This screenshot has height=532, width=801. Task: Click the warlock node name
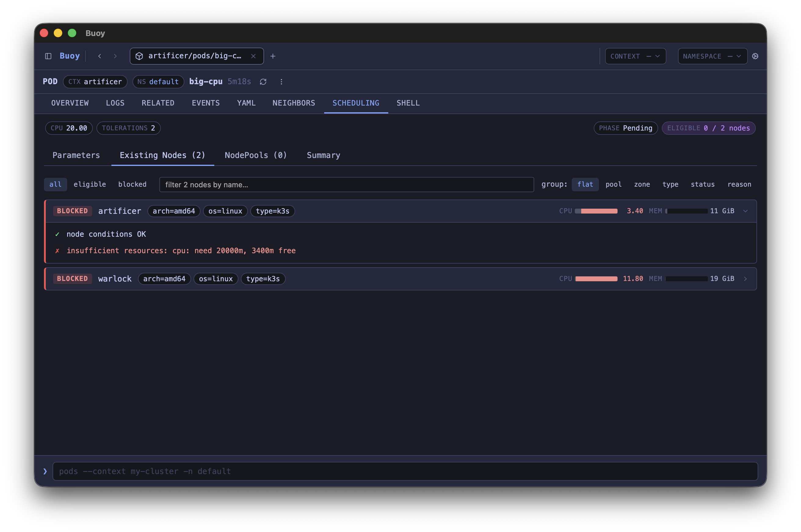(115, 279)
